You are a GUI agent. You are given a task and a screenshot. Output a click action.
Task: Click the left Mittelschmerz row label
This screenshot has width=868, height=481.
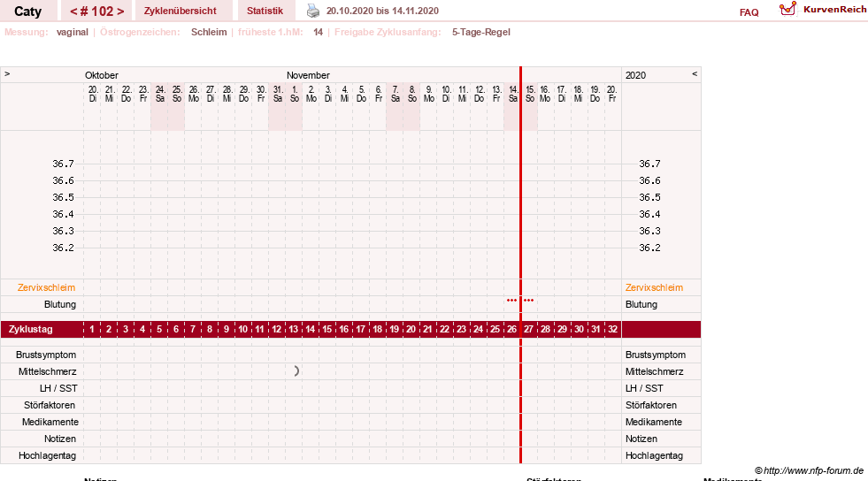(x=47, y=371)
